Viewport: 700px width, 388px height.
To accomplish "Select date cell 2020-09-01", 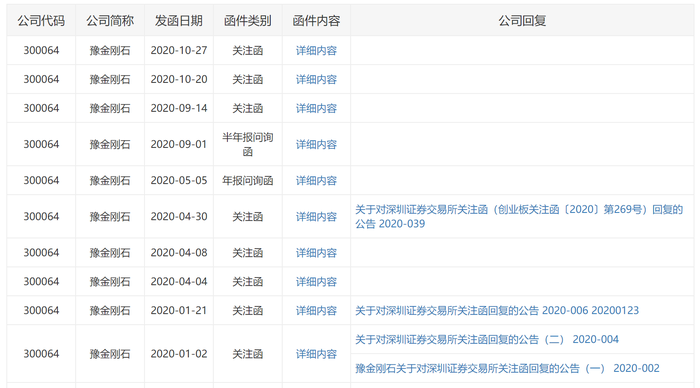I will [179, 145].
